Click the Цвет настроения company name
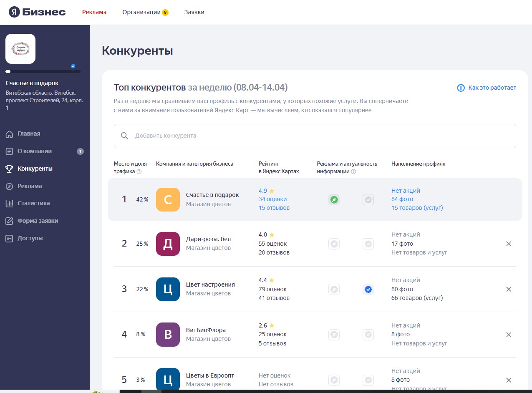This screenshot has height=393, width=532. 210,285
